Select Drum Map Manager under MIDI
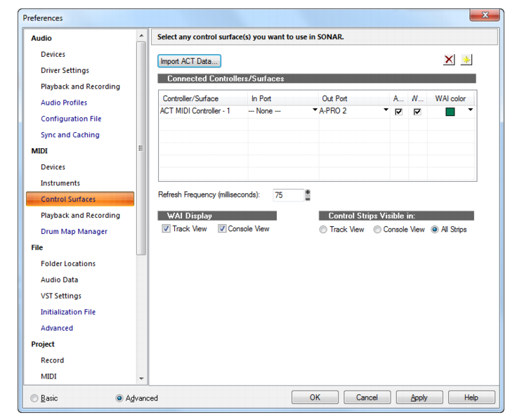 [74, 232]
